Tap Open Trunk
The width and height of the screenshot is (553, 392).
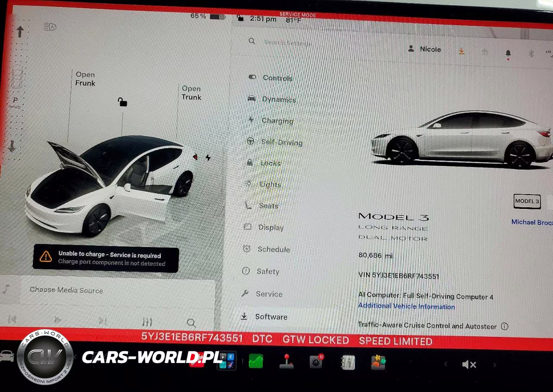click(191, 93)
